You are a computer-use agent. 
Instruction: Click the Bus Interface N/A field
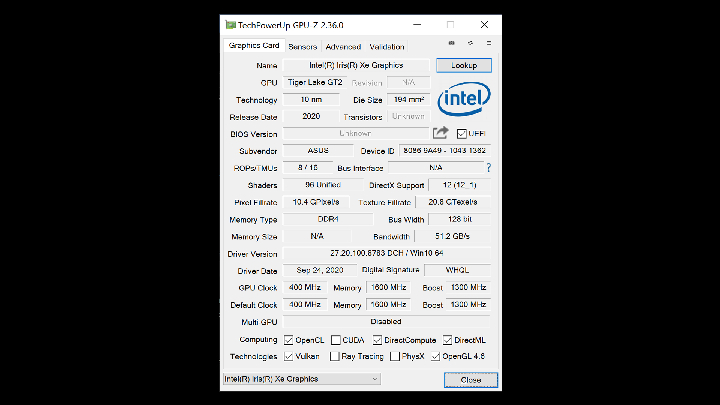(x=436, y=168)
